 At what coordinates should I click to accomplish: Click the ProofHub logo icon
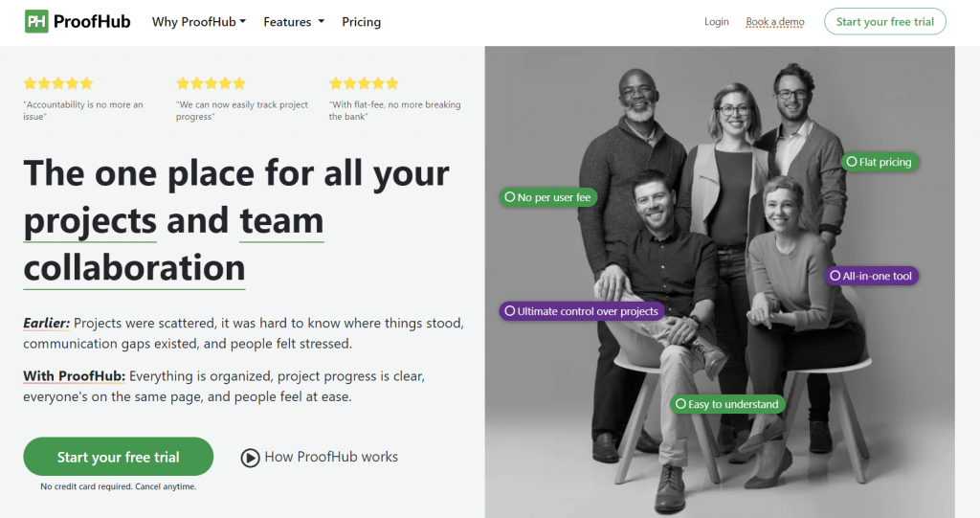36,21
